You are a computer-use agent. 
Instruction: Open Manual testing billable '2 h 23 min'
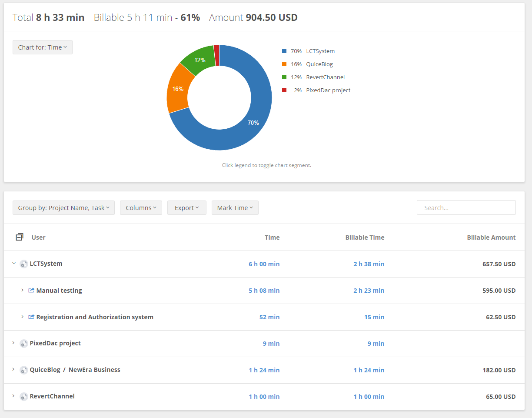click(369, 291)
